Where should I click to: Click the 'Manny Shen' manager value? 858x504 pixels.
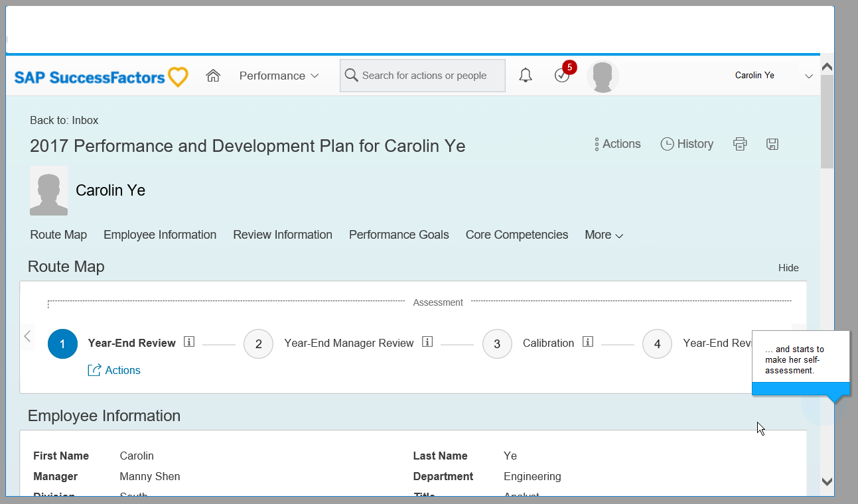pyautogui.click(x=150, y=476)
